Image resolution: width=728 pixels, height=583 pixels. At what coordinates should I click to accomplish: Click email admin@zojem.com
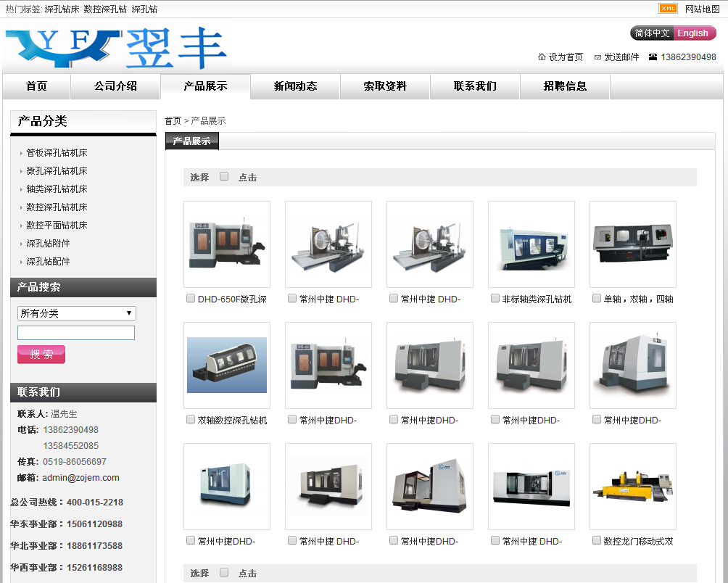pyautogui.click(x=80, y=478)
